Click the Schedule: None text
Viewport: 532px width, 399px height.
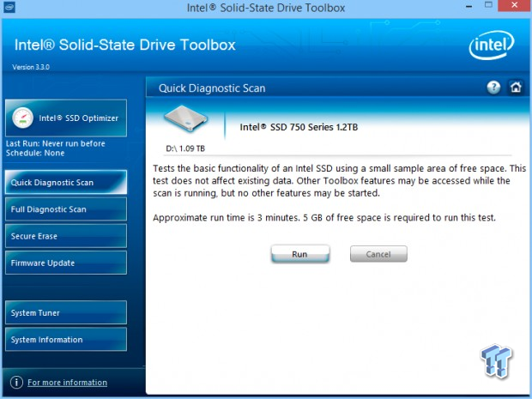(x=35, y=153)
